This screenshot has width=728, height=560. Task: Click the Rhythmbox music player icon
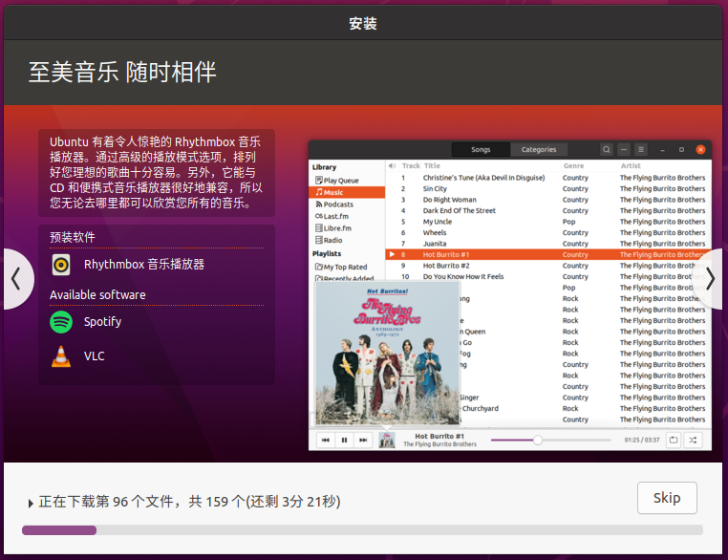click(x=61, y=265)
